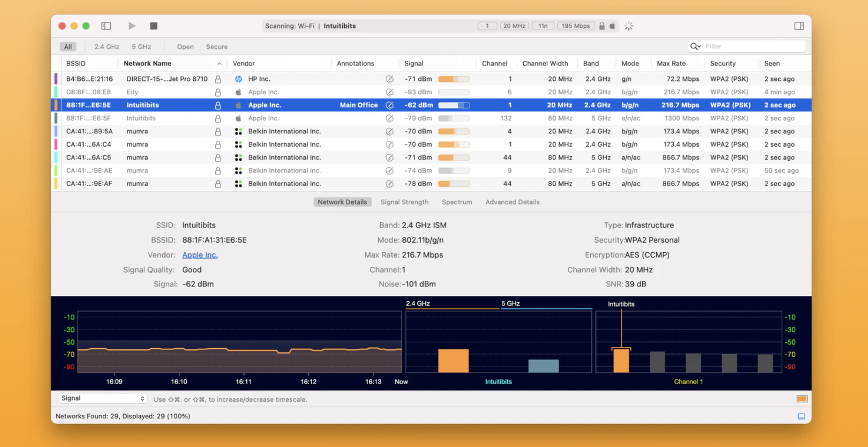Click Apple logo in Eity row
This screenshot has height=447, width=868.
tap(238, 92)
